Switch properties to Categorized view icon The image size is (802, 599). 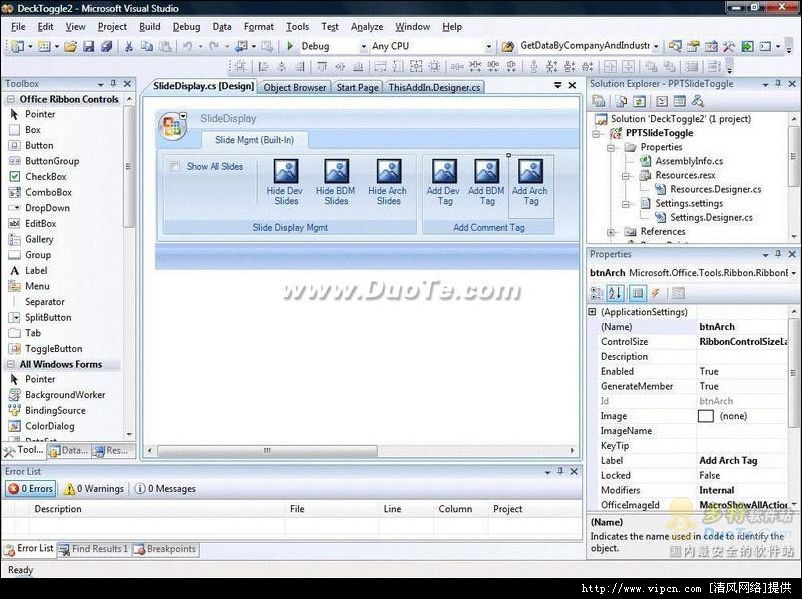pos(597,293)
